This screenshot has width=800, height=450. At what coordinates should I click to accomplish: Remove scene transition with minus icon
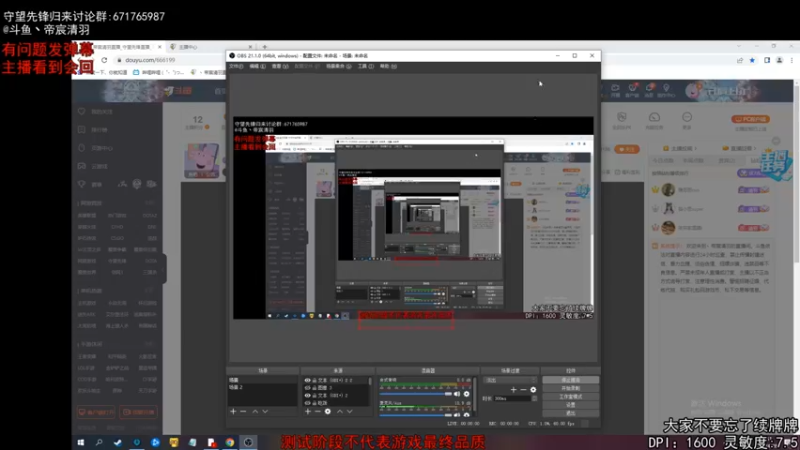click(523, 390)
